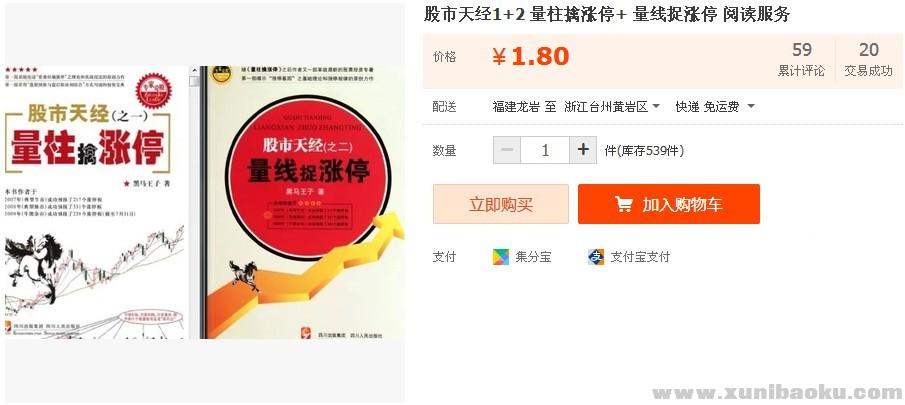905x405 pixels.
Task: Click the scrollbar between the two book covers
Action: pyautogui.click(x=195, y=202)
